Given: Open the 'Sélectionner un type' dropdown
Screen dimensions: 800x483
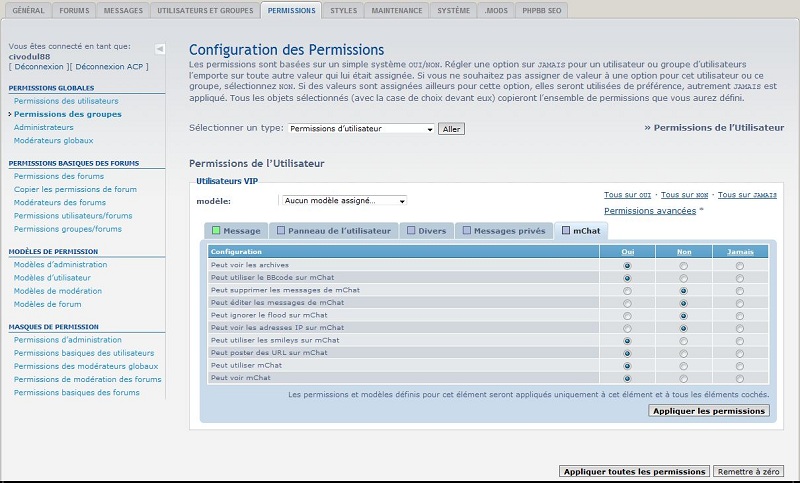Looking at the screenshot, I should coord(361,129).
